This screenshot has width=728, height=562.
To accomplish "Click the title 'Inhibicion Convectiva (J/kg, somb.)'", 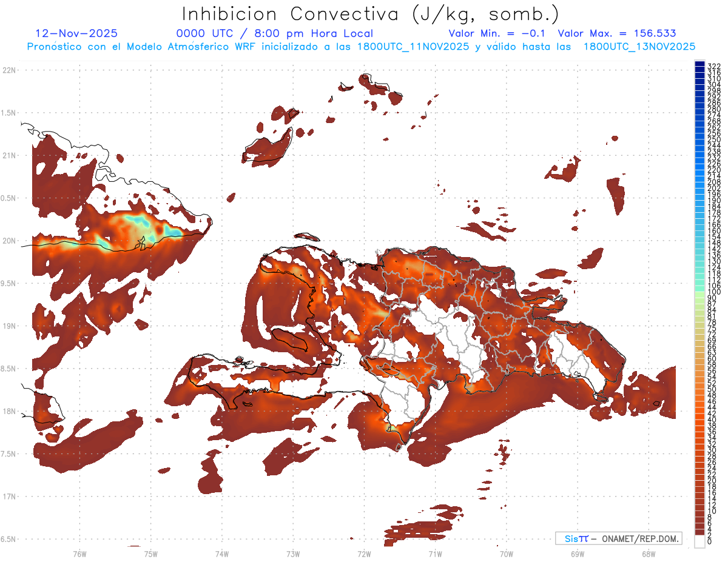I will point(371,14).
